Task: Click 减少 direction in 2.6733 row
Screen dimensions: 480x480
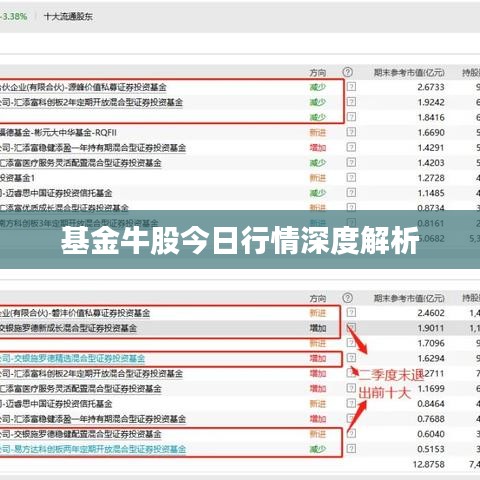Action: 318,87
